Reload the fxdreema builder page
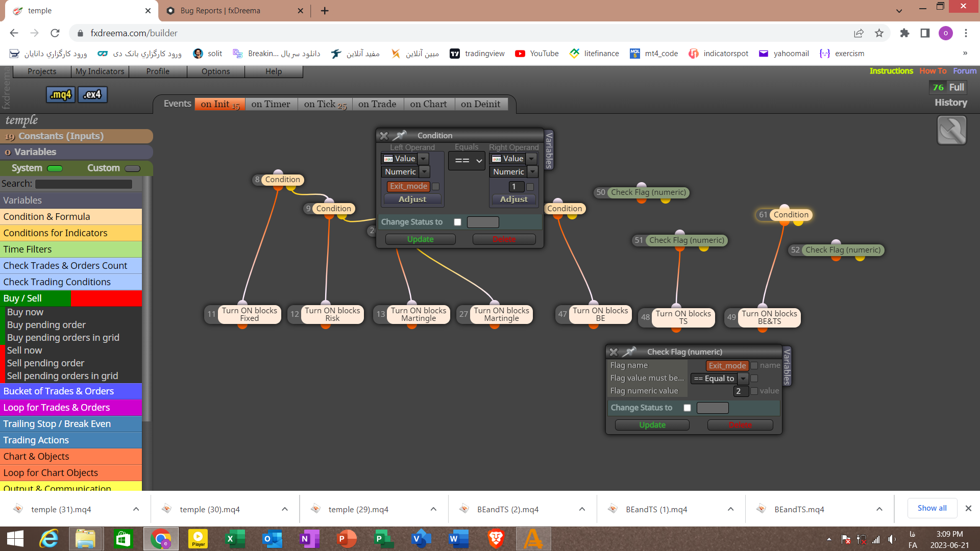Image resolution: width=980 pixels, height=551 pixels. [x=55, y=33]
